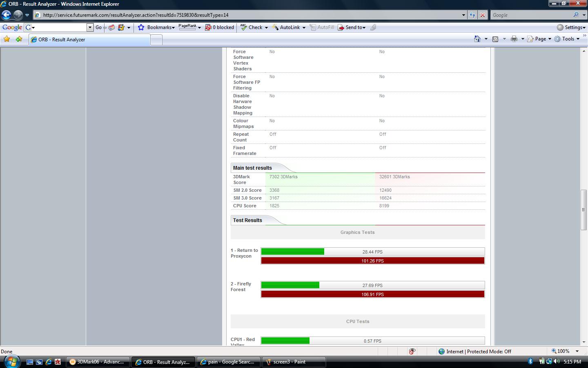Screen dimensions: 588x368
Task: Click the search magnifier icon
Action: [x=576, y=15]
